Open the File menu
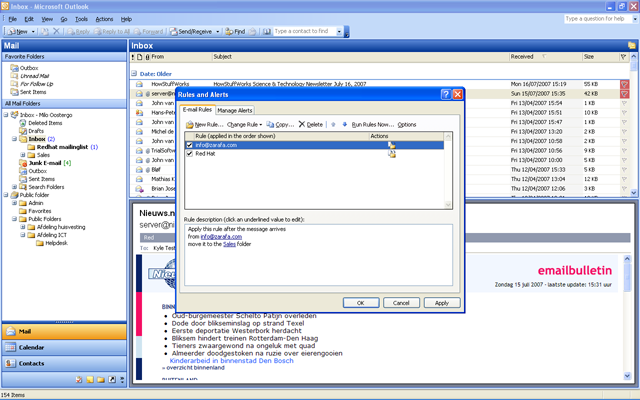 (x=13, y=19)
